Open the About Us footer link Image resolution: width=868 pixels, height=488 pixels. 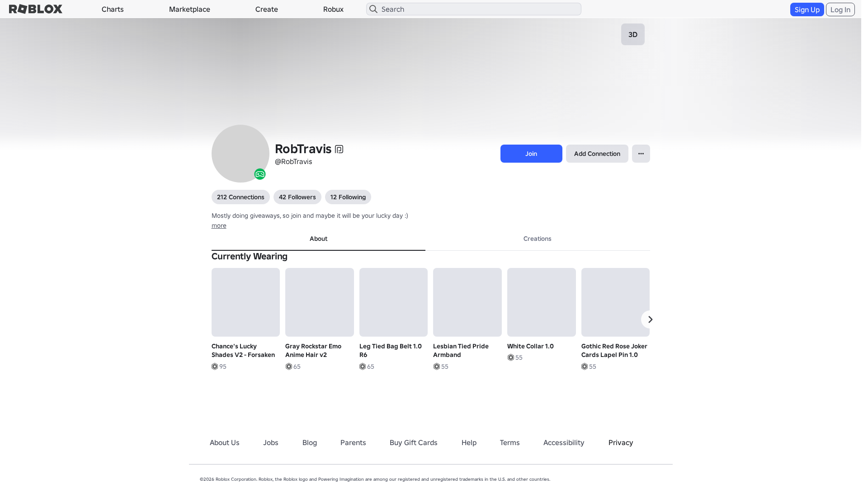(x=225, y=443)
